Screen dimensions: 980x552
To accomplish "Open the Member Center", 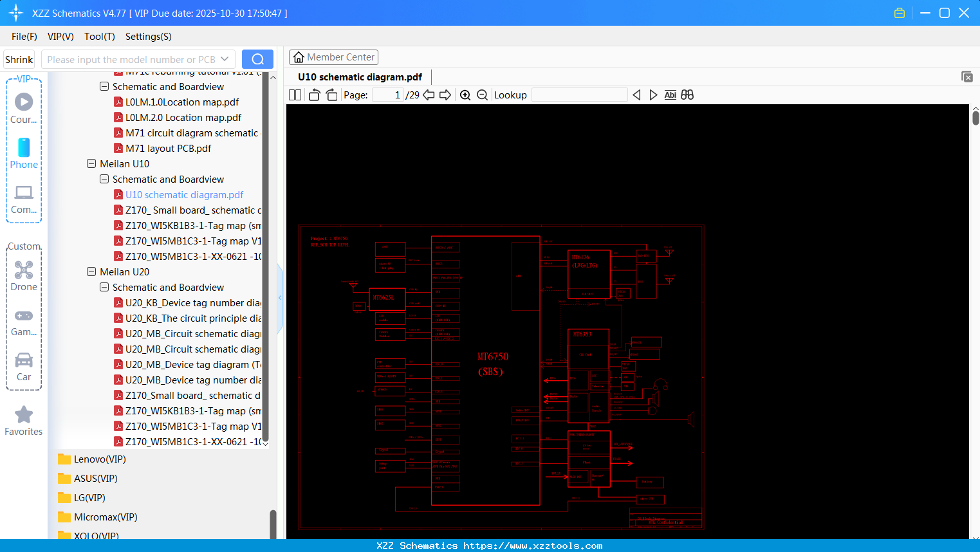I will (x=333, y=57).
